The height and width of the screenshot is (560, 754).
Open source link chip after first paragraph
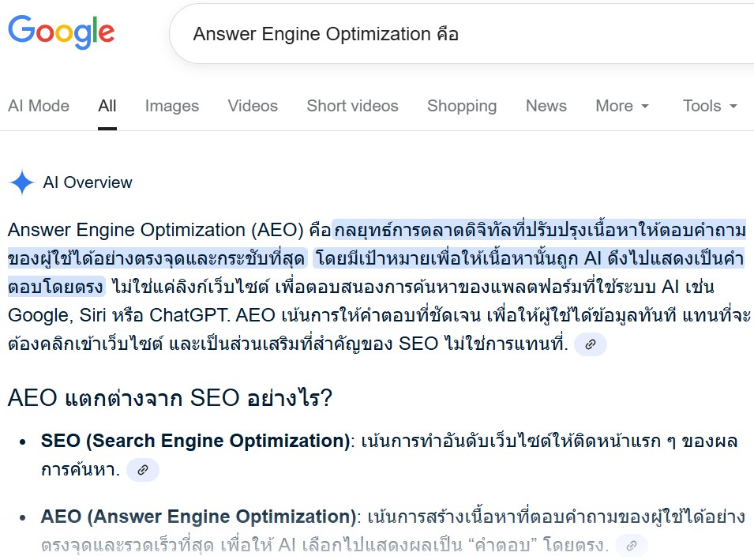point(590,344)
